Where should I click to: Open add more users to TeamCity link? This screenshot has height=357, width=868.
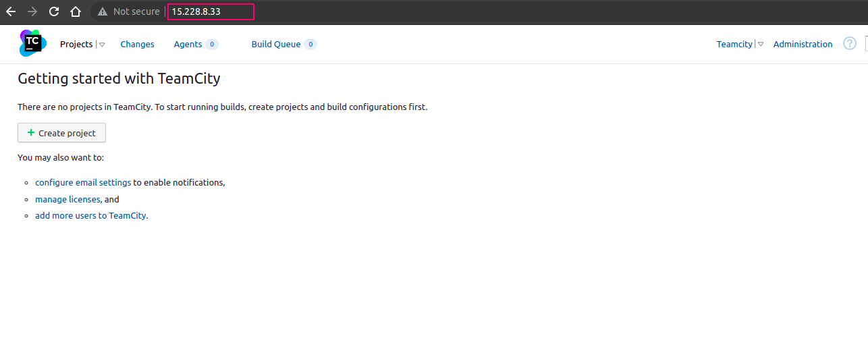click(90, 216)
